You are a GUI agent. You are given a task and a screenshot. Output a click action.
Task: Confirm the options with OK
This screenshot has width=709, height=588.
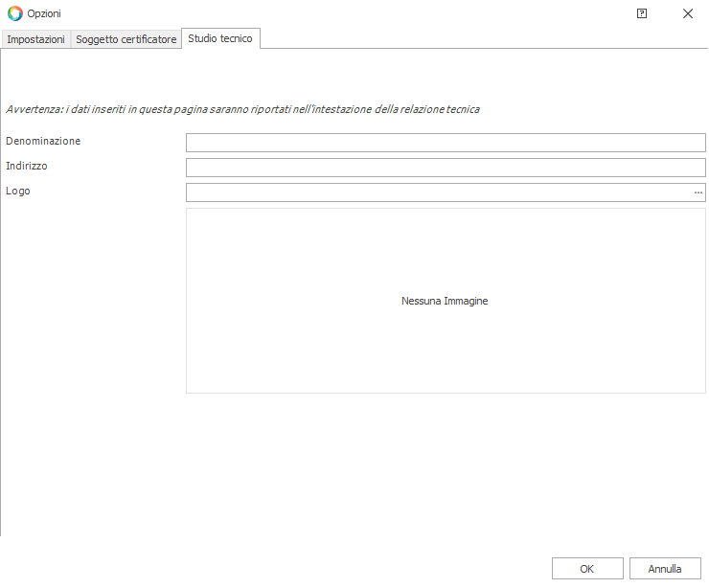(587, 569)
